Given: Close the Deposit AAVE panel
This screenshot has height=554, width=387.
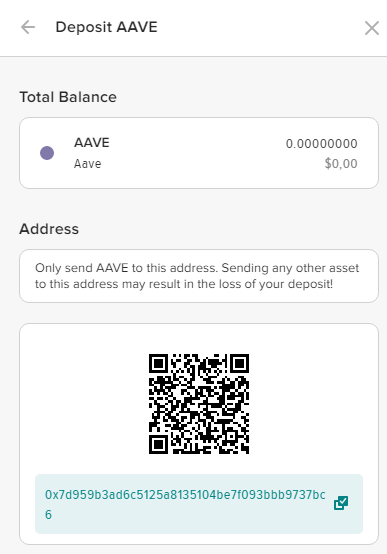Looking at the screenshot, I should pyautogui.click(x=372, y=28).
